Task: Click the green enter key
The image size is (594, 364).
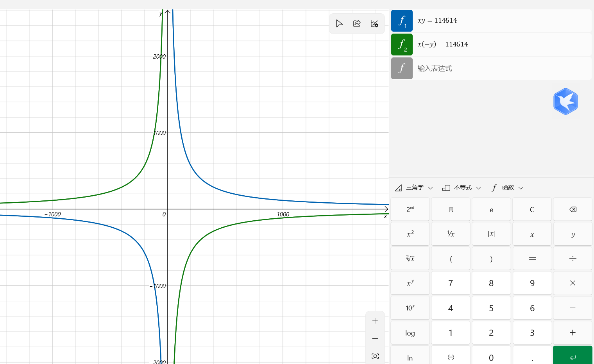Action: tap(573, 355)
